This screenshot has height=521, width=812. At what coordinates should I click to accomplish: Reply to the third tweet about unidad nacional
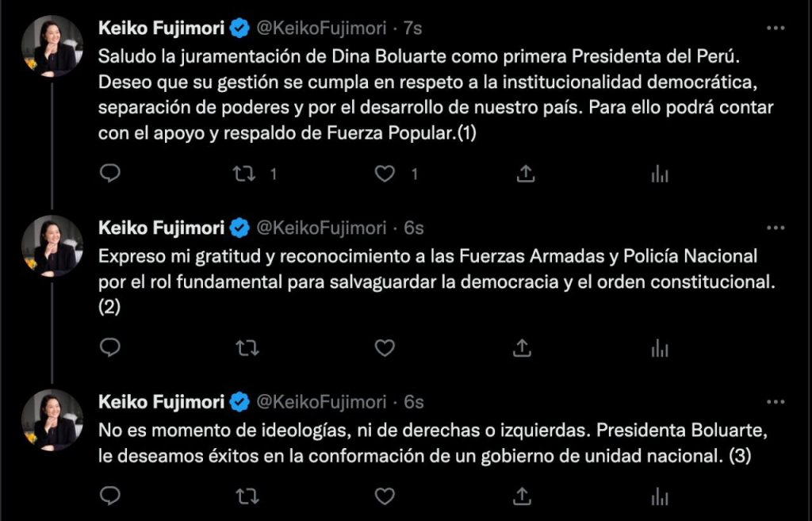[x=111, y=496]
